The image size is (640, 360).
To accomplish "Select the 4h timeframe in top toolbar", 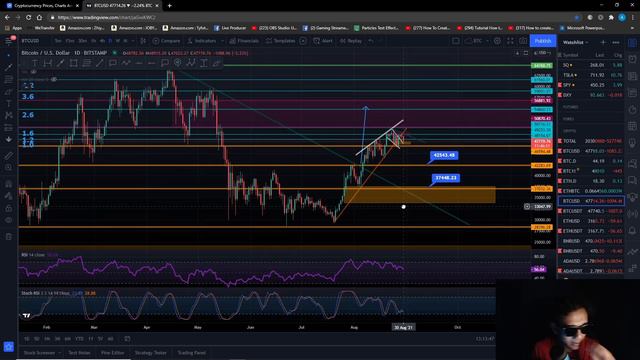I will click(102, 41).
